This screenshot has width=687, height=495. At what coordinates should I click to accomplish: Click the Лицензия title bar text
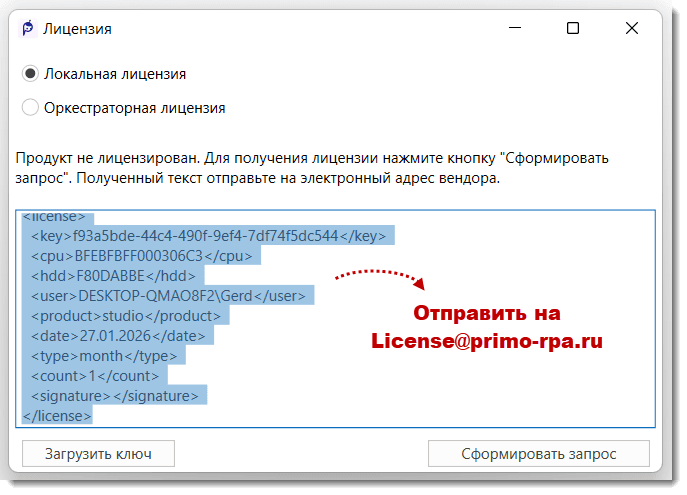[x=78, y=29]
